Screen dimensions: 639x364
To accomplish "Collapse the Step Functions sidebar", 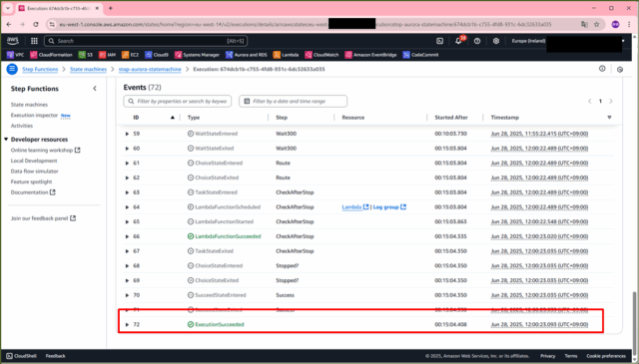I will point(95,89).
